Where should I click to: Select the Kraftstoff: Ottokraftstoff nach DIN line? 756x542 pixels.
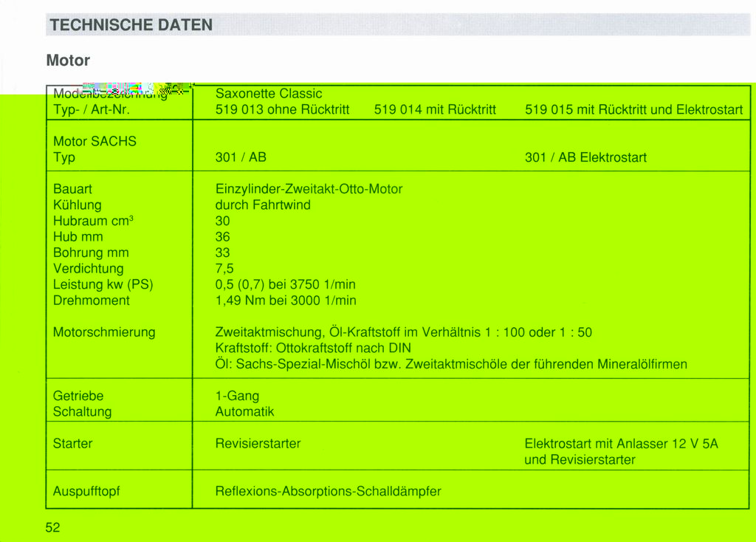[313, 348]
